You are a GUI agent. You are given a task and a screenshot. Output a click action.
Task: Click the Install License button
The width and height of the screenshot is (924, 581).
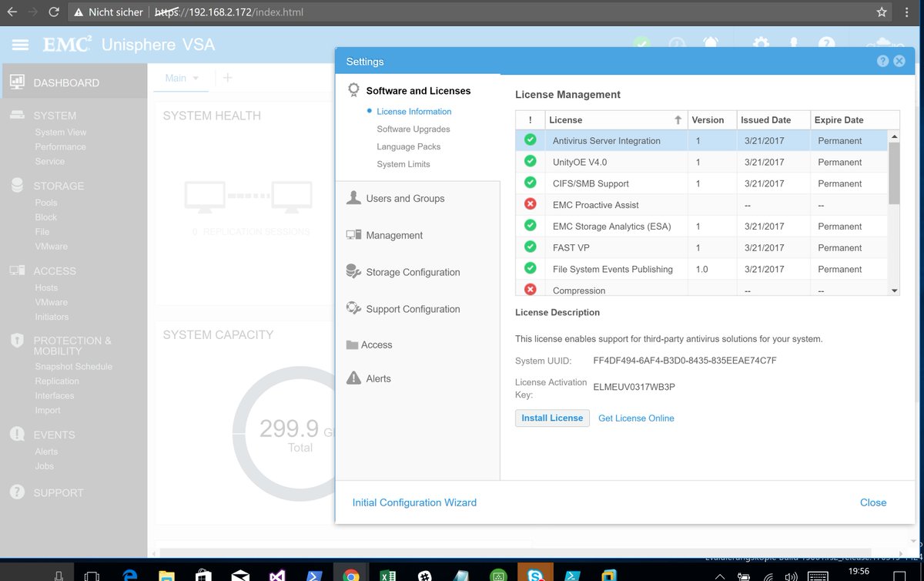point(552,418)
